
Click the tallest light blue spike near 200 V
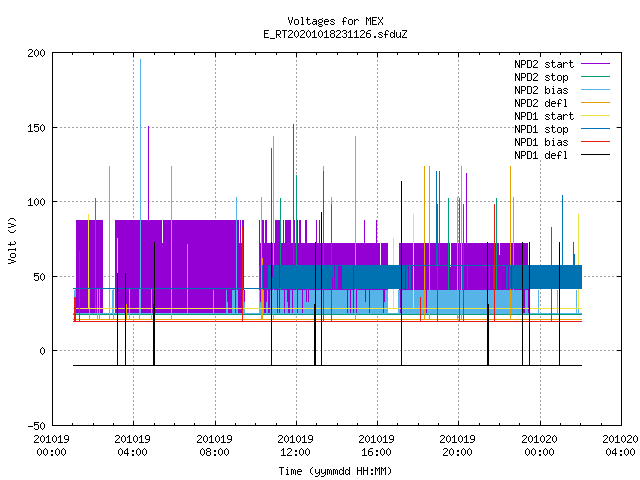pos(140,139)
